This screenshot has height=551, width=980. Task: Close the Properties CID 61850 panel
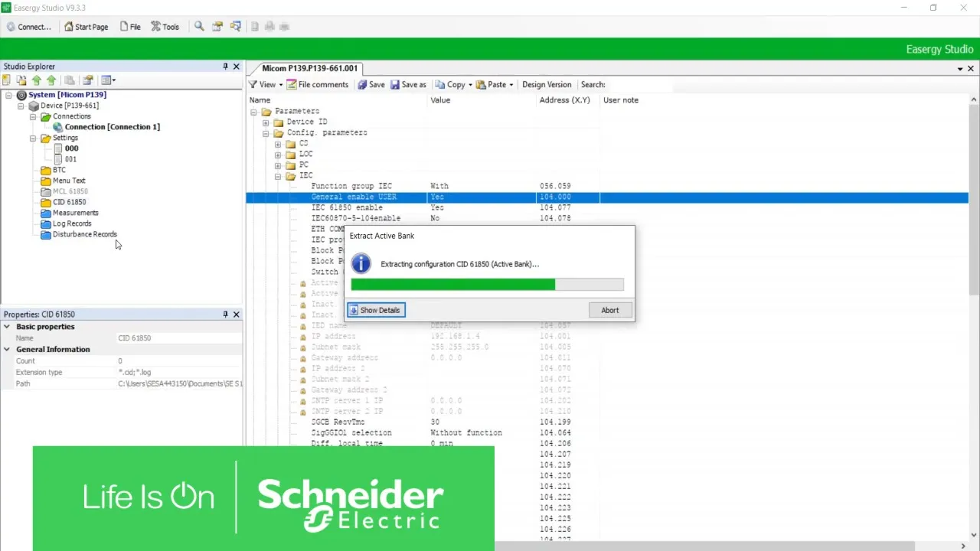click(x=236, y=315)
